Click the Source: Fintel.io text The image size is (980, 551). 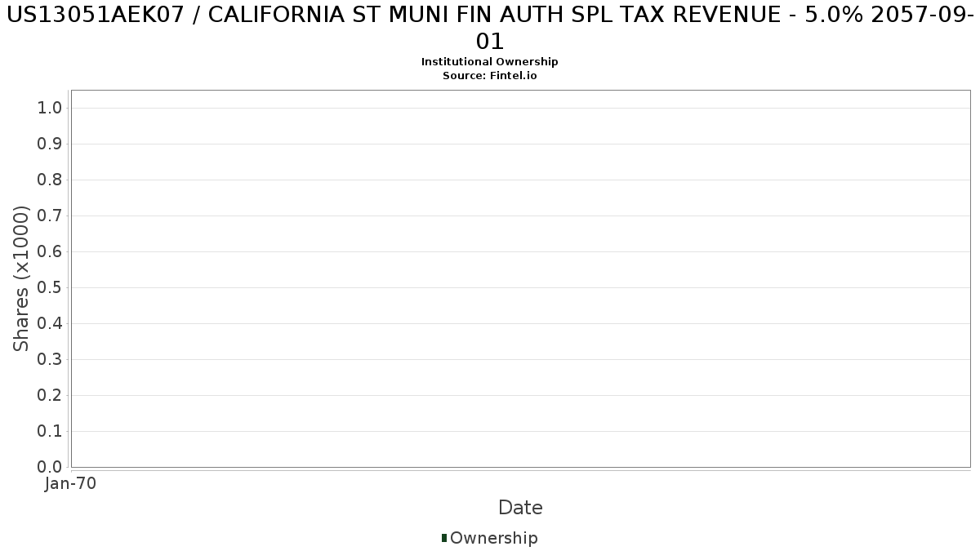490,76
